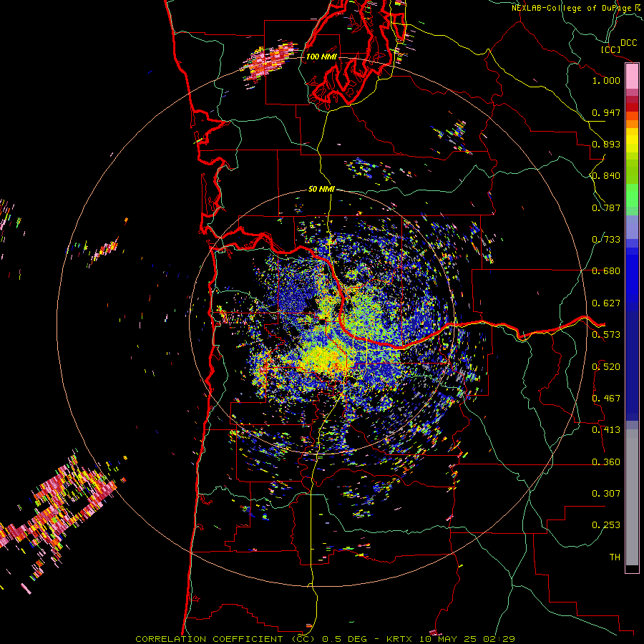Click the 50 NMI range ring label
The image size is (644, 644).
321,190
